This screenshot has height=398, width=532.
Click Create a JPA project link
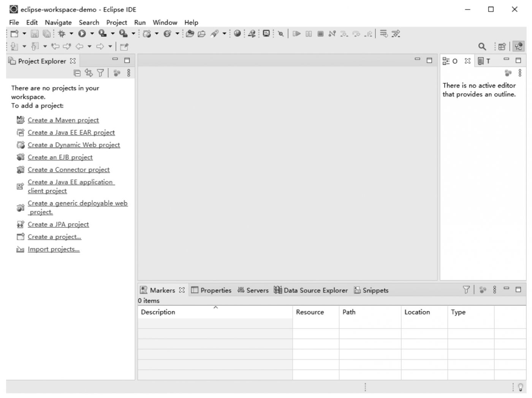pyautogui.click(x=58, y=224)
